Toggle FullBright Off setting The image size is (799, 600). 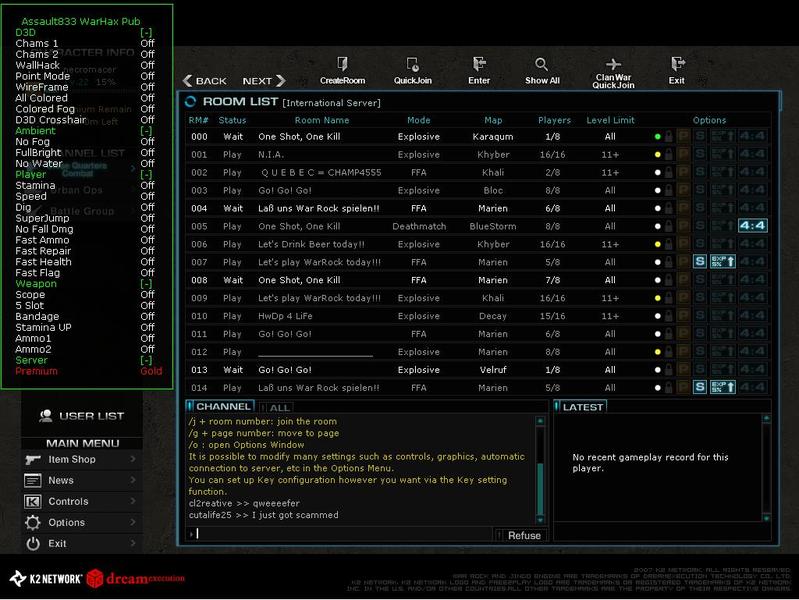[x=147, y=152]
